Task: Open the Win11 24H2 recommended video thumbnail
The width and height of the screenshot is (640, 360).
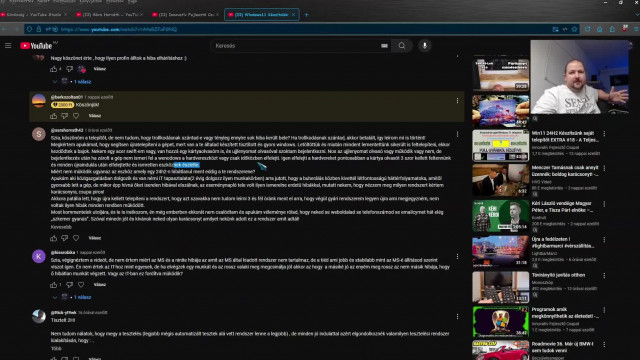Action: pos(500,145)
